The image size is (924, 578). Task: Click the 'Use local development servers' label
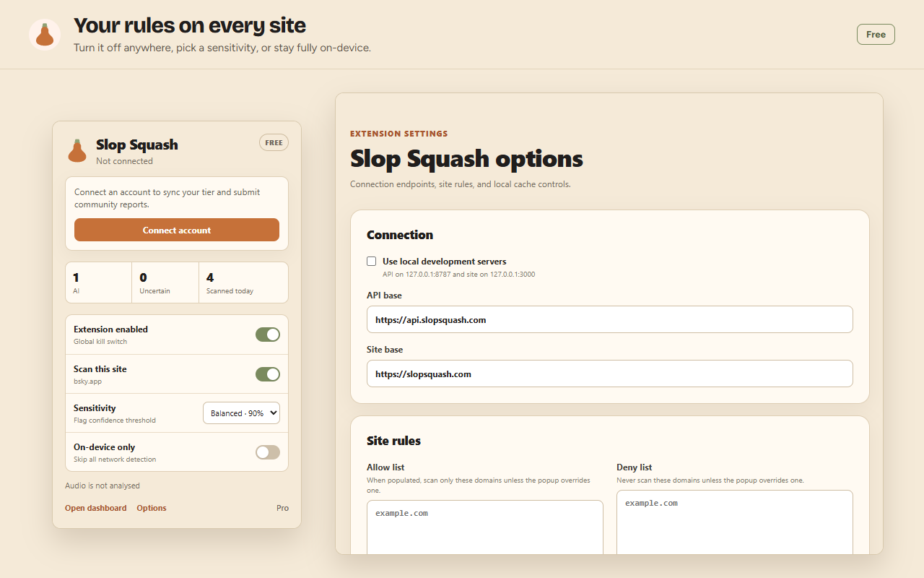click(x=445, y=262)
